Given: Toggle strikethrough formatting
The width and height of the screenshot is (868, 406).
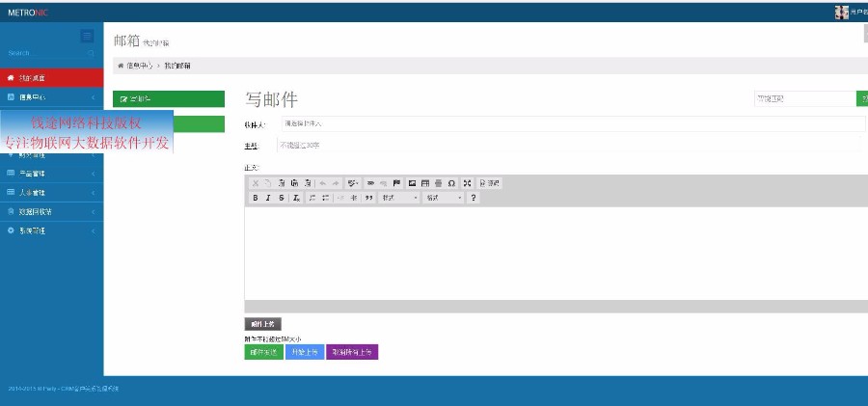Looking at the screenshot, I should click(282, 198).
